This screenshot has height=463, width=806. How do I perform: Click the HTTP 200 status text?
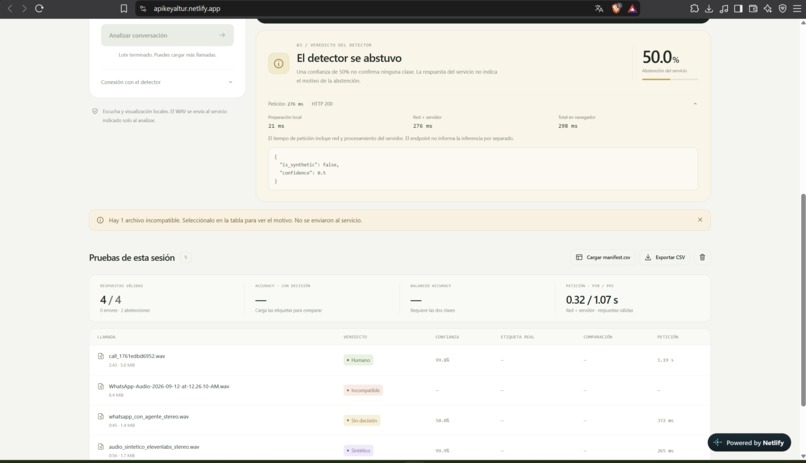[322, 104]
